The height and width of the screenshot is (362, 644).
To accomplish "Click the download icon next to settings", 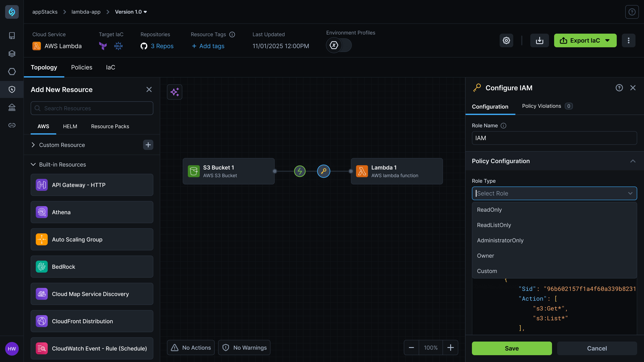I will pos(539,40).
